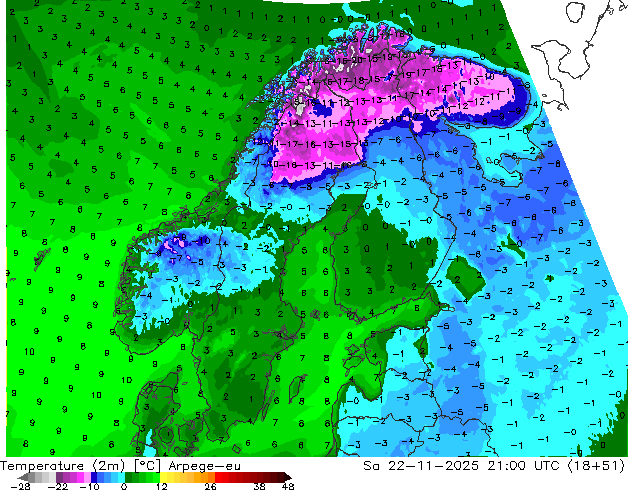This screenshot has width=634, height=490.
Task: Click the '-20' value in northern Norway
Action: [355, 61]
